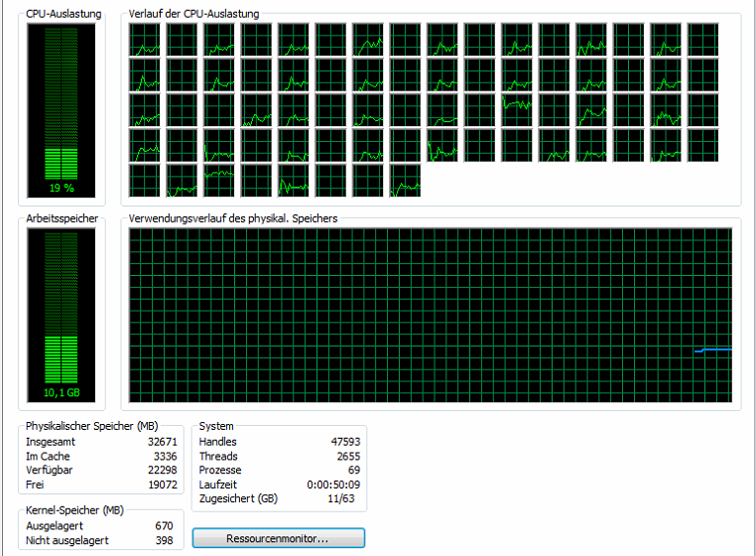
Task: Click the Zugesichert (GB) label
Action: tap(239, 498)
